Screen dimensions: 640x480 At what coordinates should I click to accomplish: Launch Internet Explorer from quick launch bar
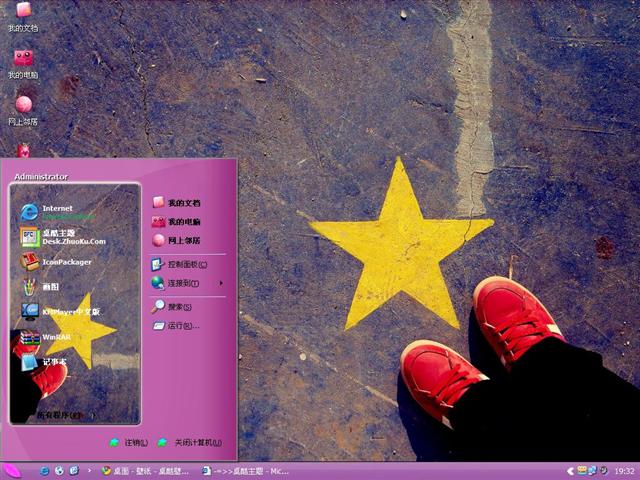44,471
